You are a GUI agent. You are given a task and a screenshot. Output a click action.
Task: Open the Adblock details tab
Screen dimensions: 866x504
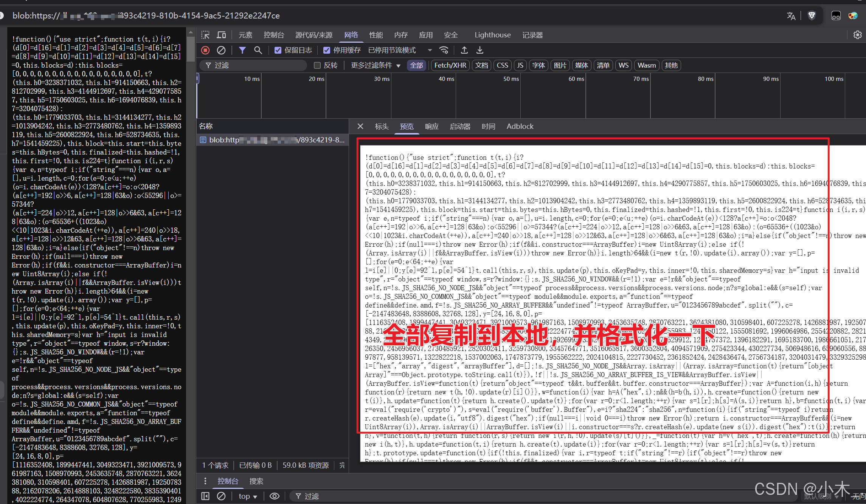(520, 126)
